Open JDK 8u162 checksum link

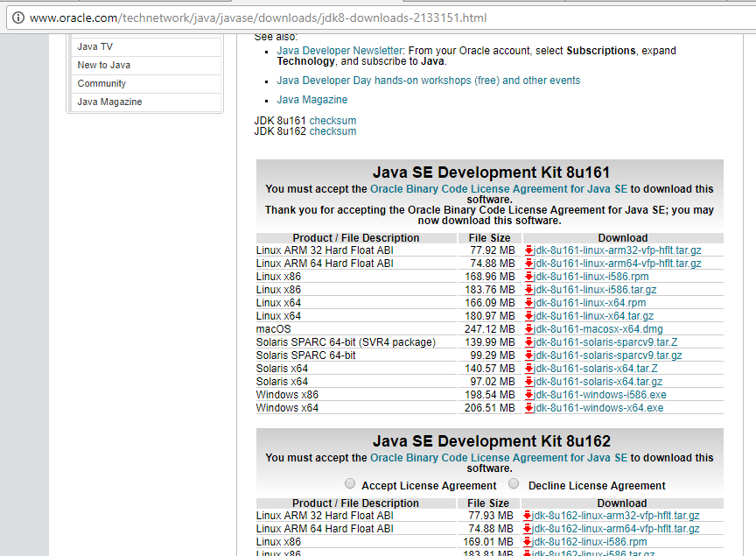point(332,131)
